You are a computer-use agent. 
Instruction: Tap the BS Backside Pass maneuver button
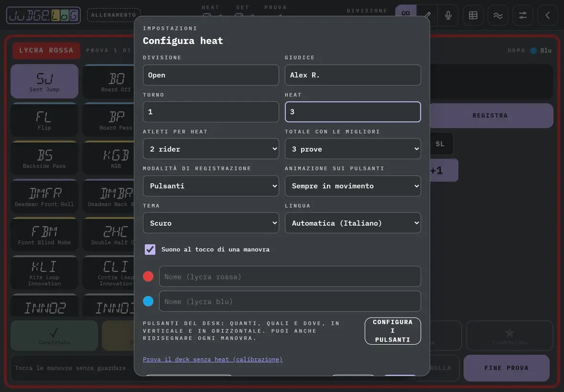[44, 158]
